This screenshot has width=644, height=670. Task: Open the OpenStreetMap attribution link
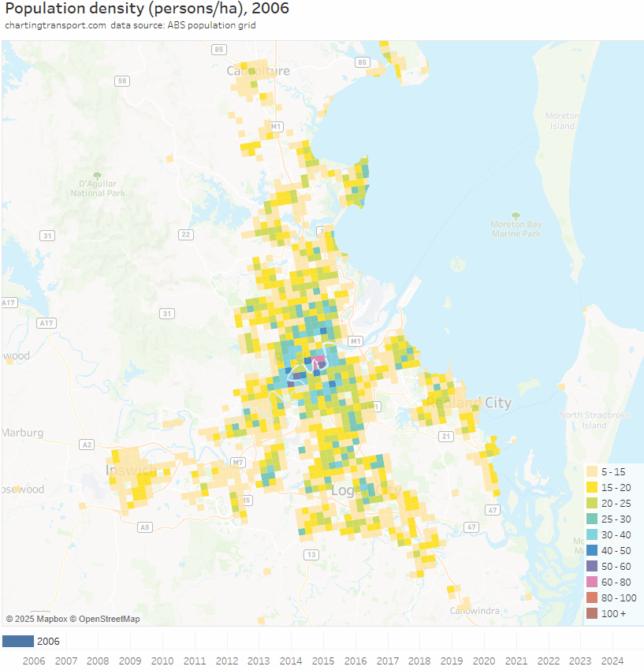pyautogui.click(x=105, y=619)
